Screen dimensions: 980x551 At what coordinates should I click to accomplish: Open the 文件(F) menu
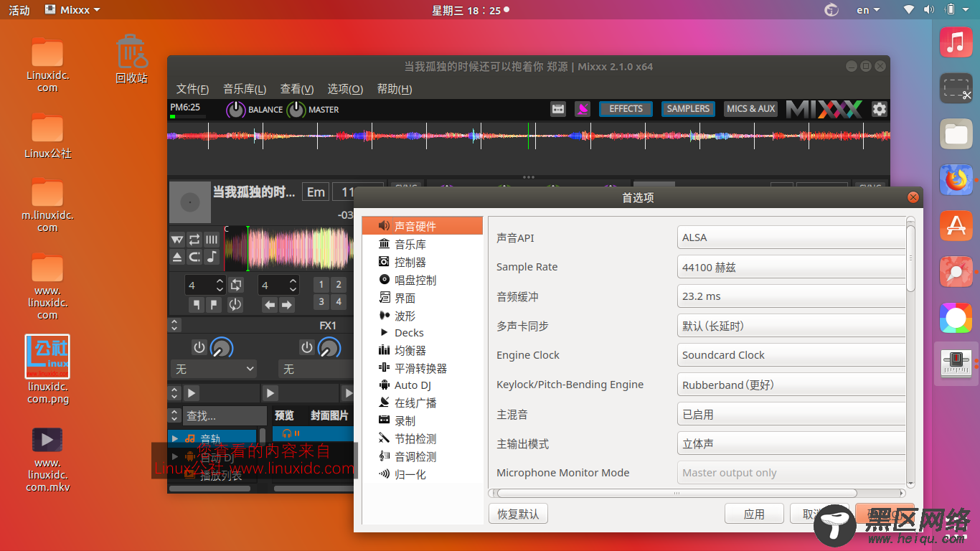[x=193, y=89]
